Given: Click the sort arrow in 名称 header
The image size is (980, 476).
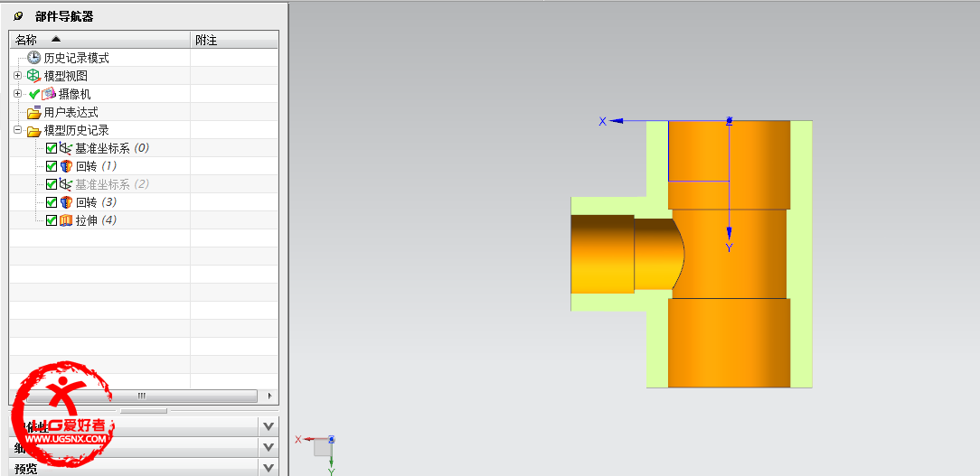Looking at the screenshot, I should click(56, 40).
